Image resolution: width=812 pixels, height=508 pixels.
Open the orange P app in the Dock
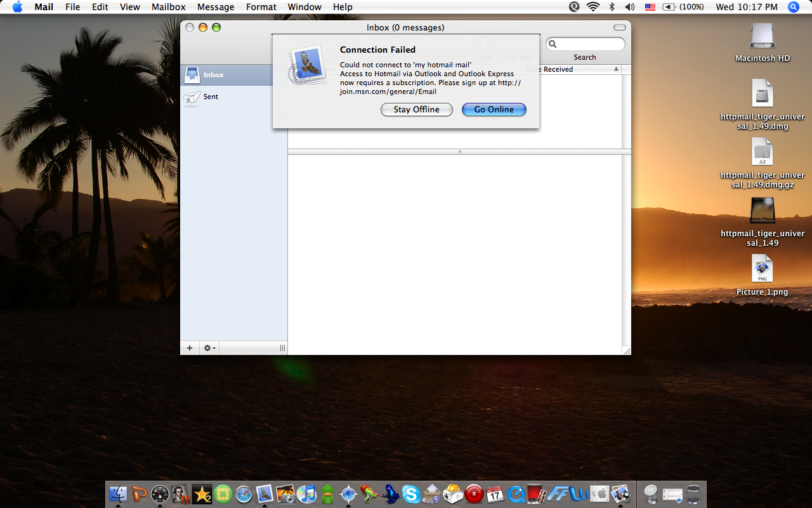139,494
